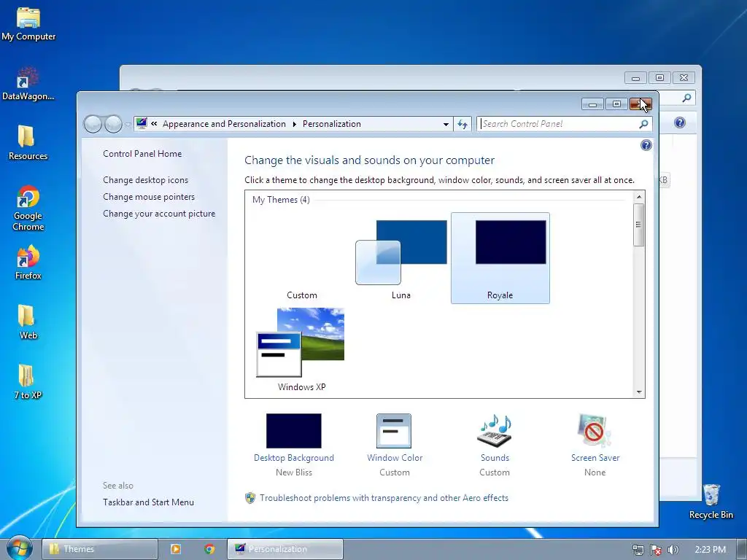Switch to Themes taskbar window
Image resolution: width=747 pixels, height=560 pixels.
(100, 549)
